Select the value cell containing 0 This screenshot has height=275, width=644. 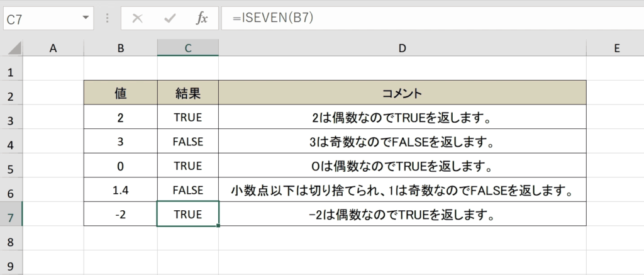point(120,166)
